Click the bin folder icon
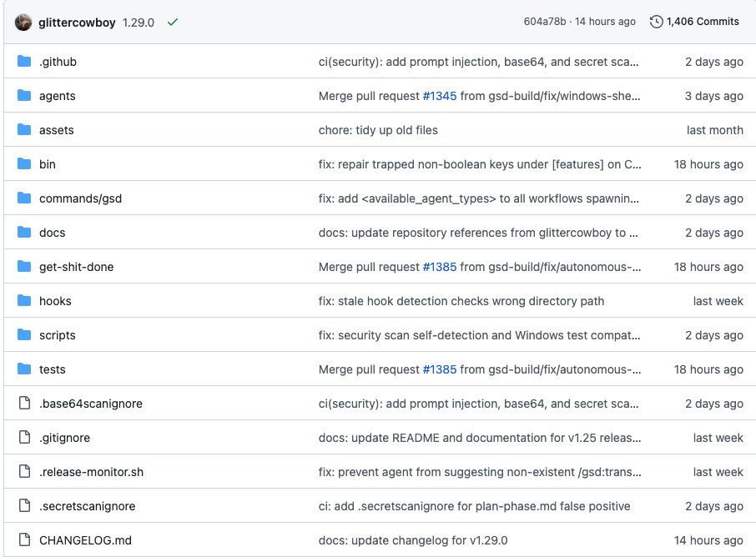This screenshot has height=557, width=756. (x=24, y=163)
